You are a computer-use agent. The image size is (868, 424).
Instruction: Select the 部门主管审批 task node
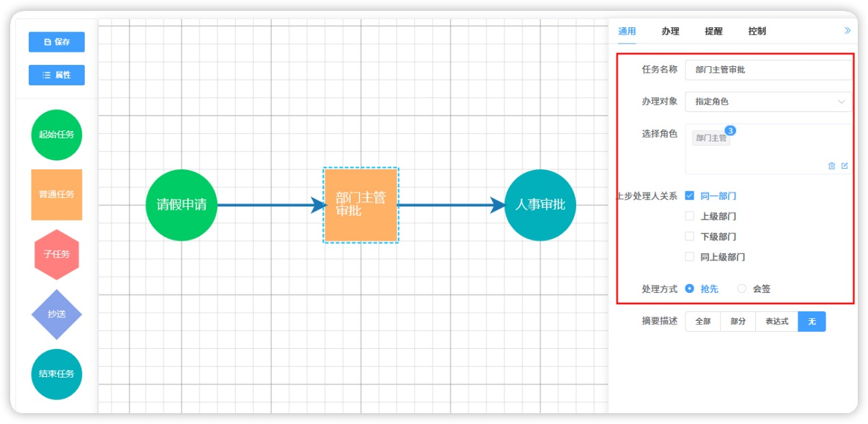coord(361,205)
